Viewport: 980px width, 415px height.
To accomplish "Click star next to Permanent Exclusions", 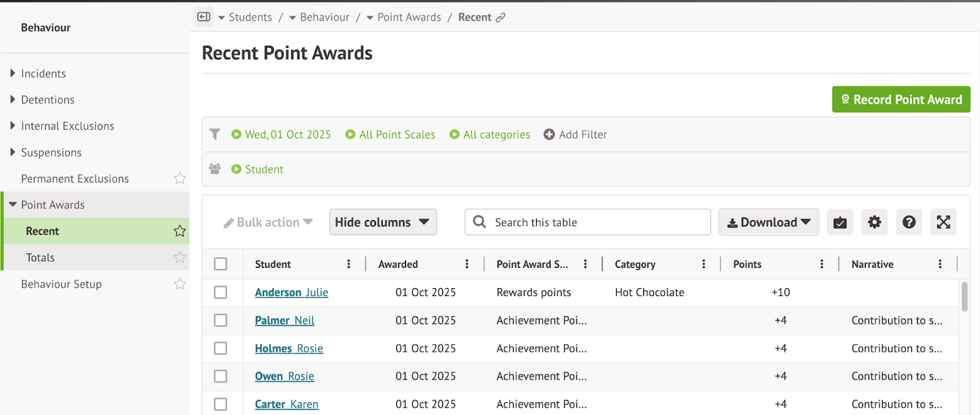I will coord(179,178).
